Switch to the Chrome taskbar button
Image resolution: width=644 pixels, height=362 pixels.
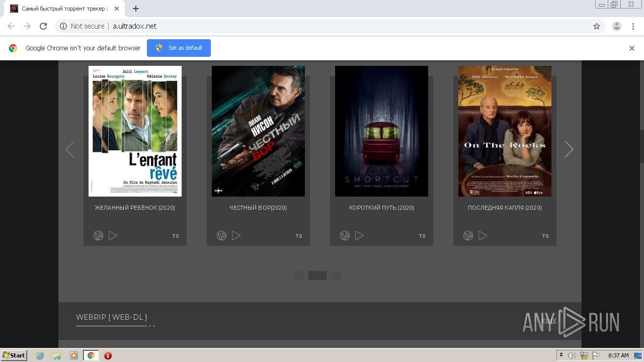tap(91, 355)
